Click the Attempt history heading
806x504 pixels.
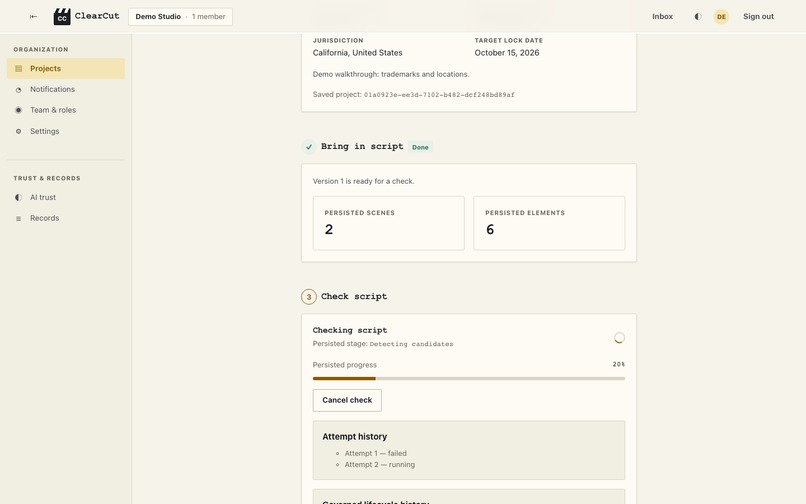point(355,437)
